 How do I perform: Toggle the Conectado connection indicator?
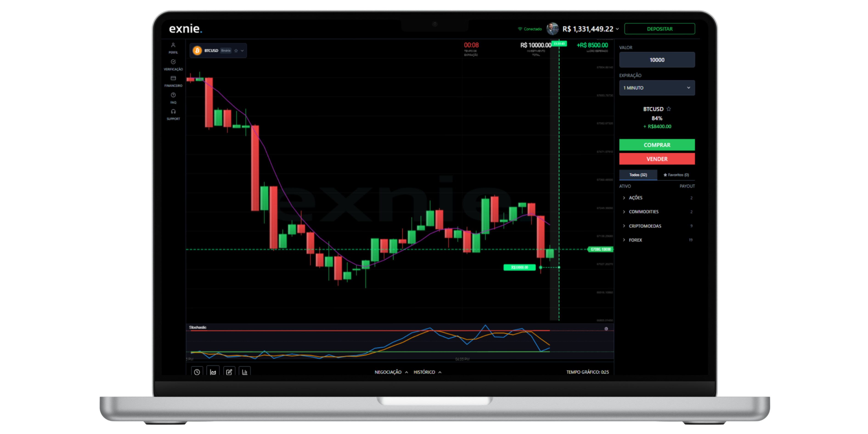point(529,29)
